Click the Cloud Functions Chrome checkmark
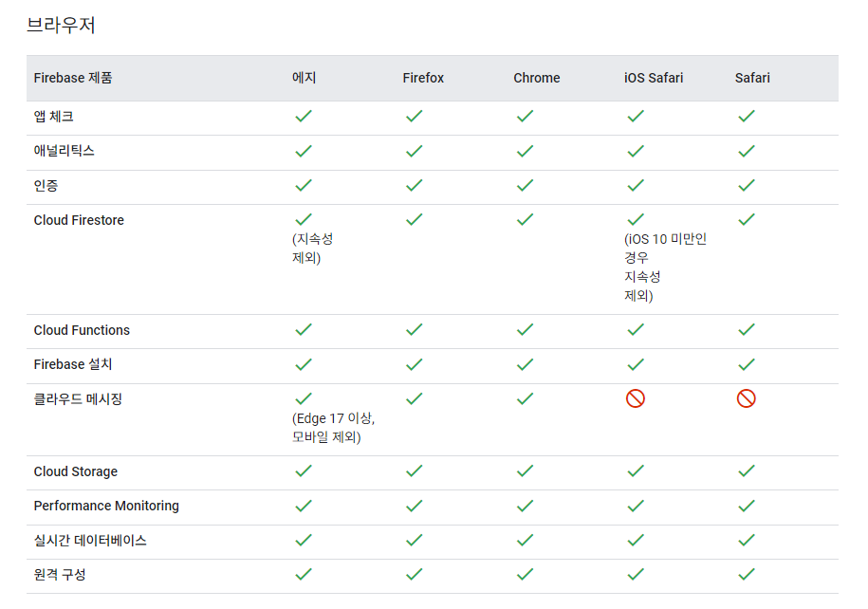 tap(525, 330)
